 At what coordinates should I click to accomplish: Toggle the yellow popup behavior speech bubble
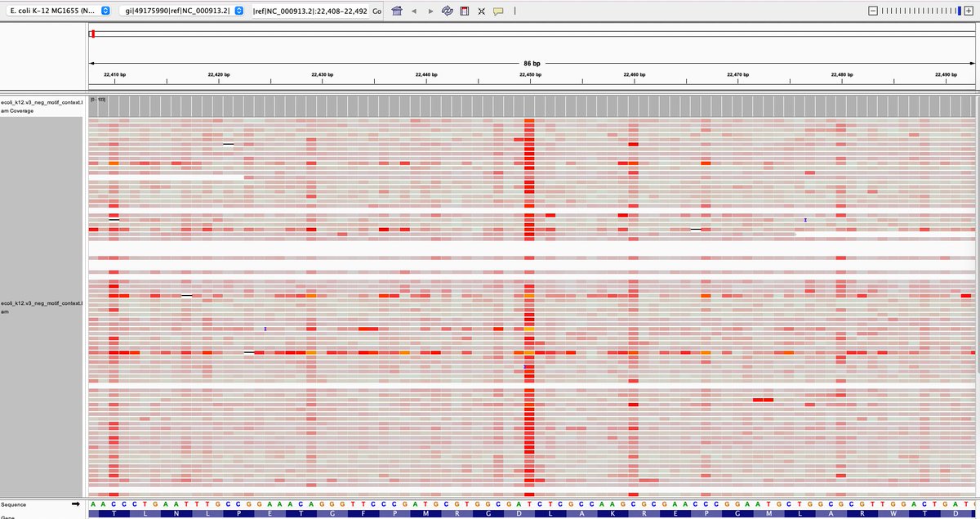point(498,11)
